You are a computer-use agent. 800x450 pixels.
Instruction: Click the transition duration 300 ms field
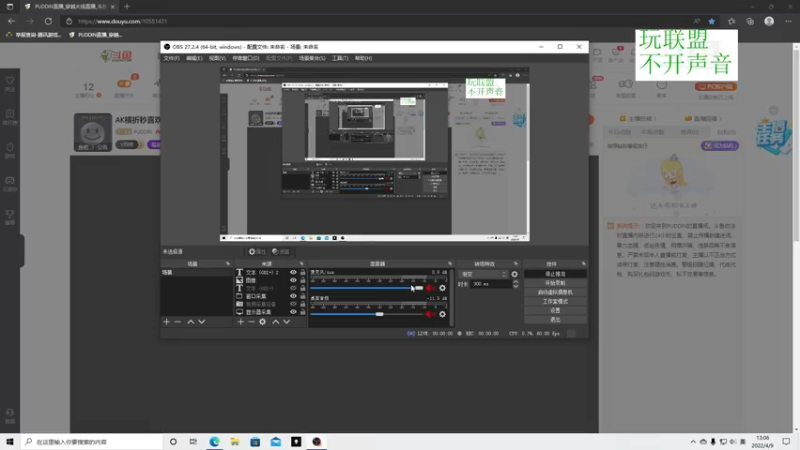(x=491, y=284)
